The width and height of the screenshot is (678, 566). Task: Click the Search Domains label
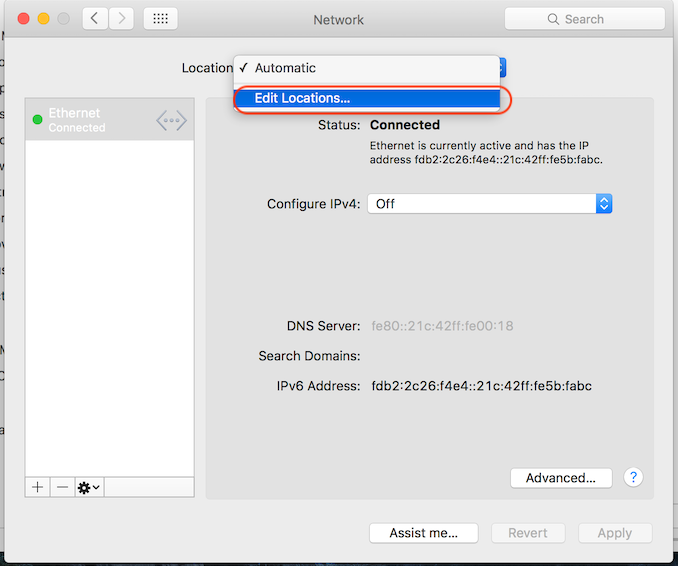309,356
